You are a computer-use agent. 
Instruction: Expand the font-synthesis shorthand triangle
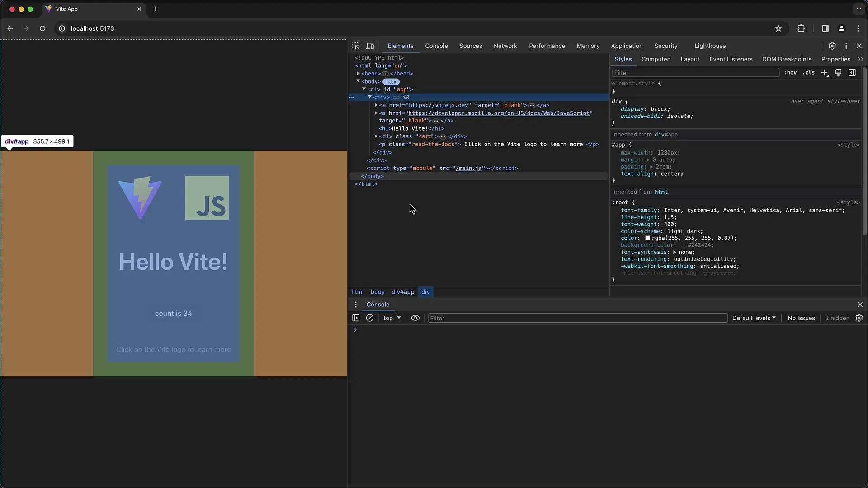(674, 252)
